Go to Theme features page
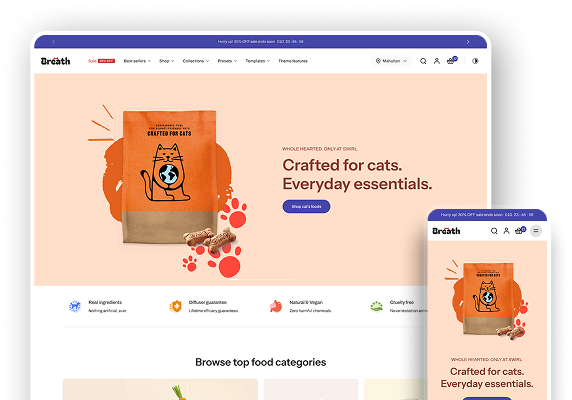Viewport: 572px width, 400px height. (x=293, y=61)
